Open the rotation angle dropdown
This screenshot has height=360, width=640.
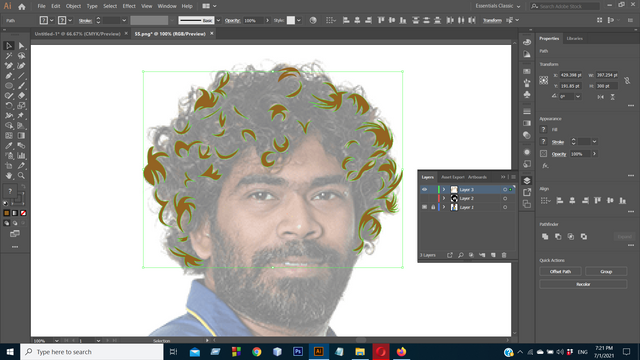point(578,97)
